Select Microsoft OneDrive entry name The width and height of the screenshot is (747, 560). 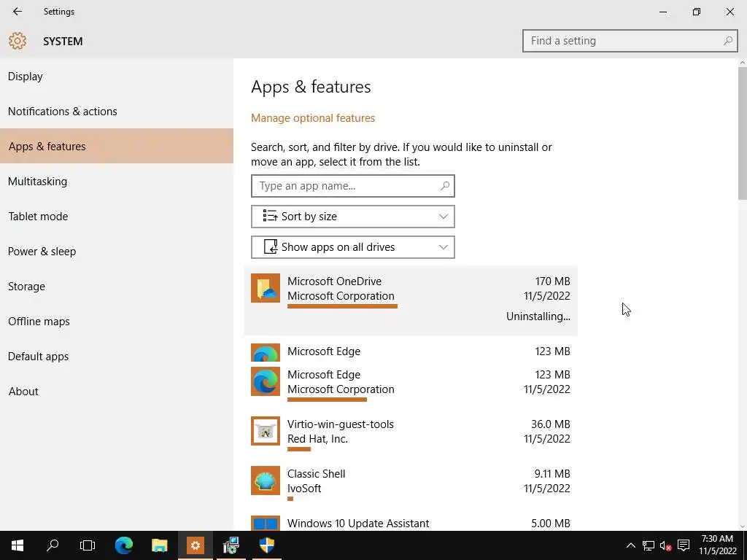coord(334,281)
